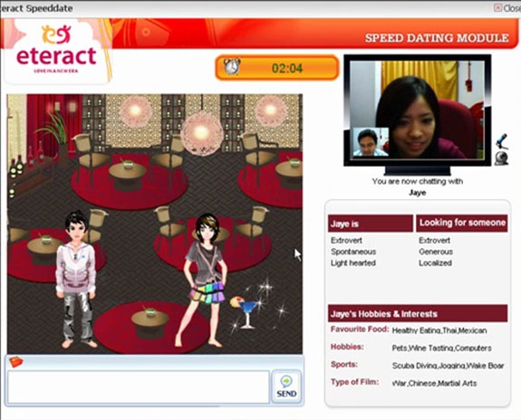Click Jaye's main webcam video

(418, 110)
